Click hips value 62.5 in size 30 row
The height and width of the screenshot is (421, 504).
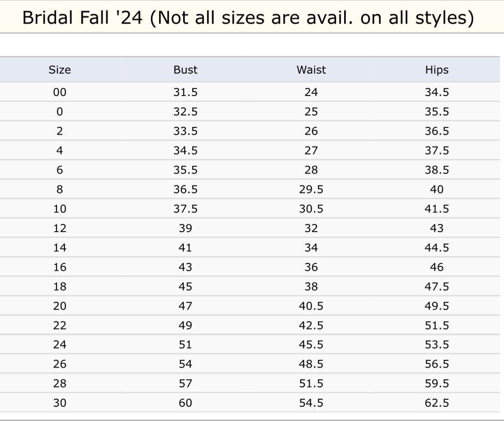click(437, 403)
